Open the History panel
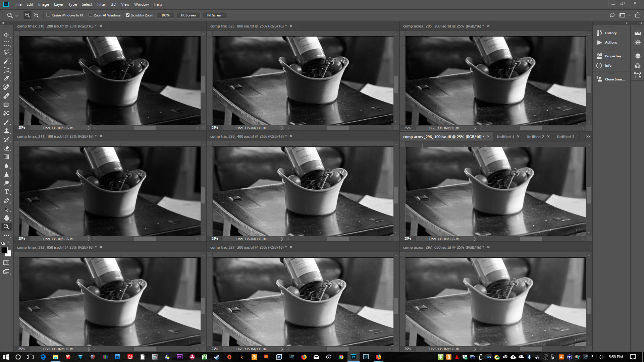Viewport: 644px width, 362px height. click(x=610, y=33)
